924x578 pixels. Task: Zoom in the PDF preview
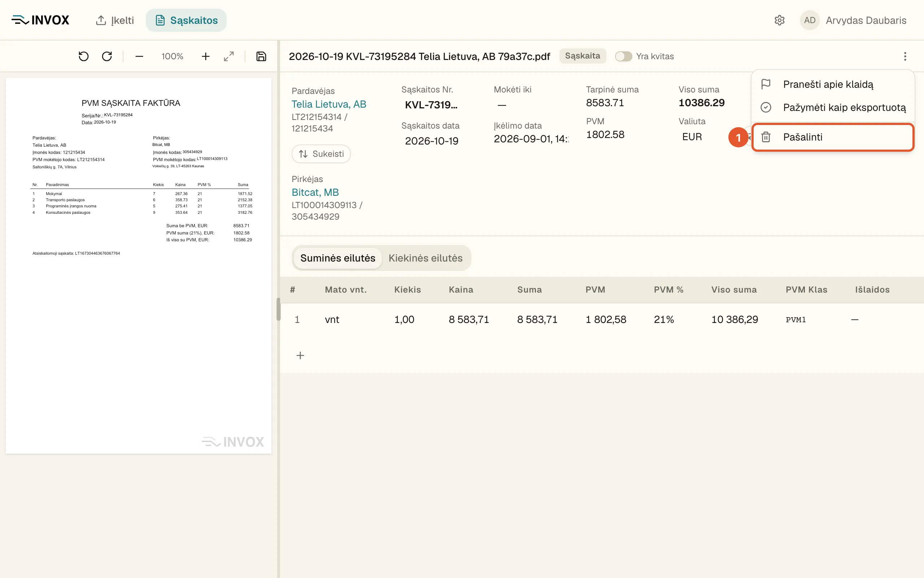click(x=205, y=57)
